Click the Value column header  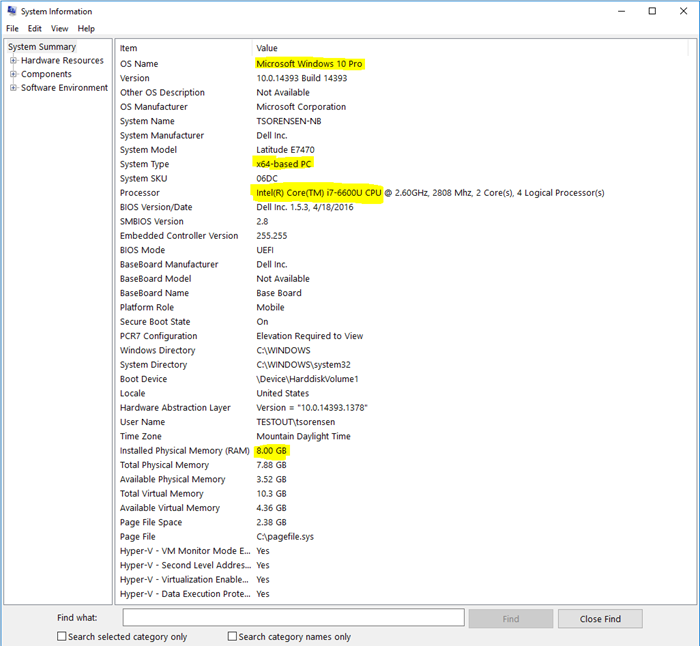click(x=267, y=48)
